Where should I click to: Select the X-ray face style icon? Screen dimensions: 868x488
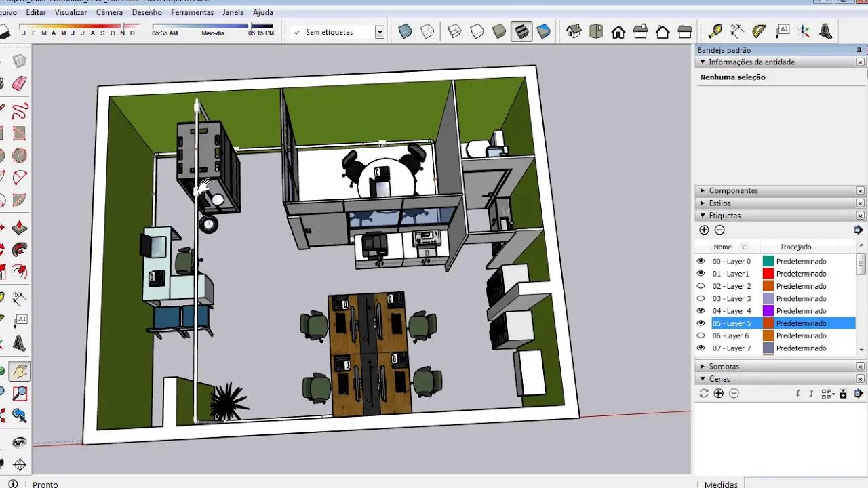click(x=406, y=31)
